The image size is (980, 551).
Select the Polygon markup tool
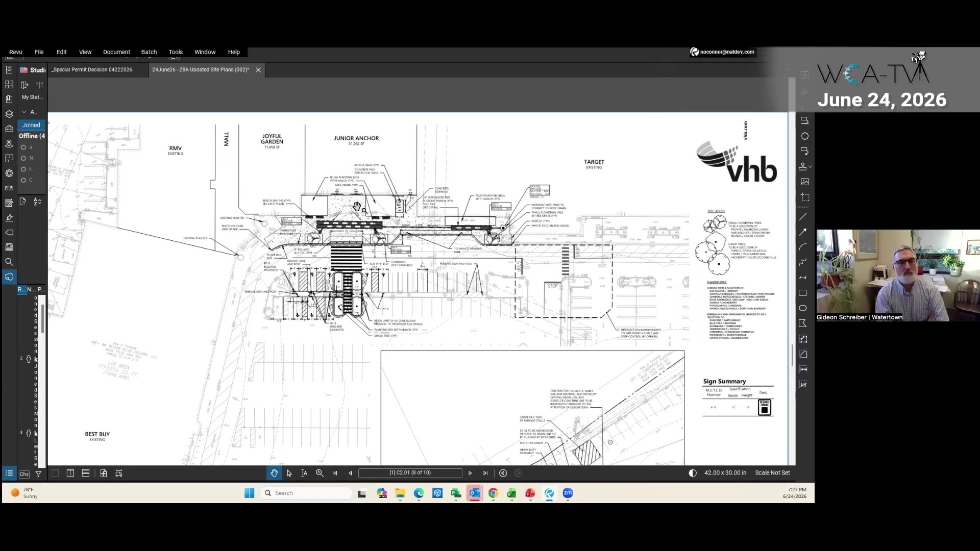803,323
